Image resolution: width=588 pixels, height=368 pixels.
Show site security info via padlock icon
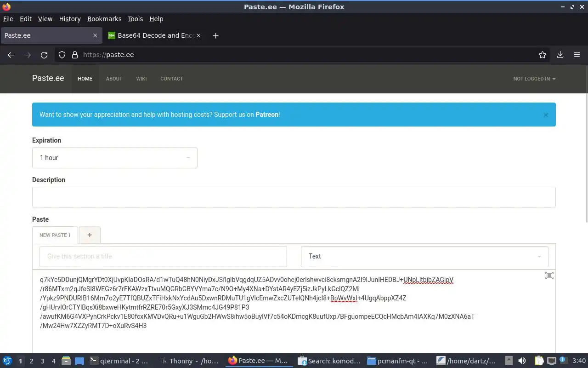pyautogui.click(x=75, y=55)
